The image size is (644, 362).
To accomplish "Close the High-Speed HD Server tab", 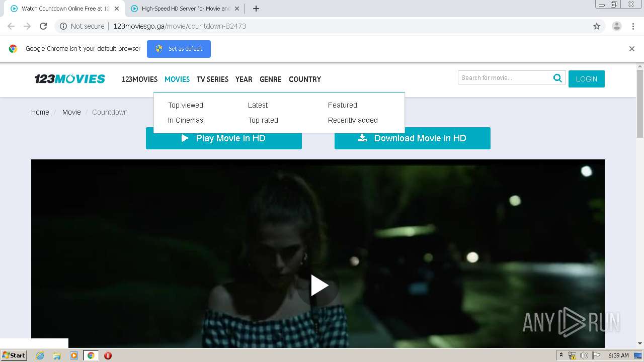I will [237, 9].
